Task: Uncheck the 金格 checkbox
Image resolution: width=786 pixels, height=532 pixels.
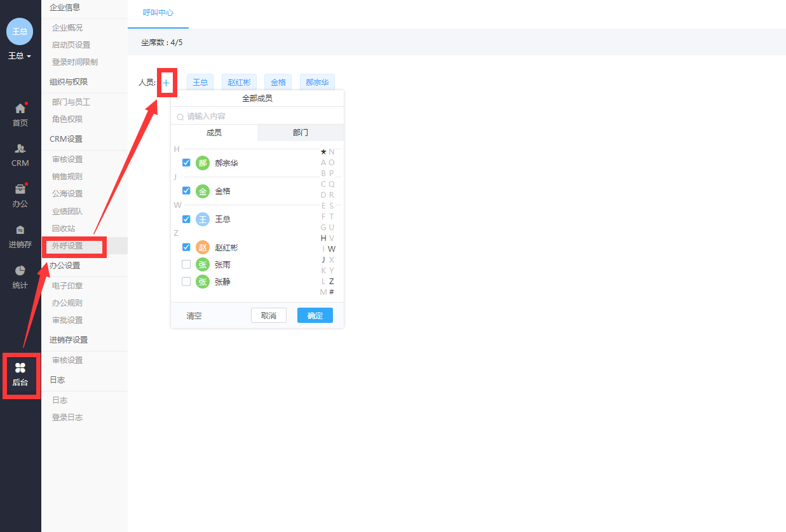Action: tap(186, 191)
